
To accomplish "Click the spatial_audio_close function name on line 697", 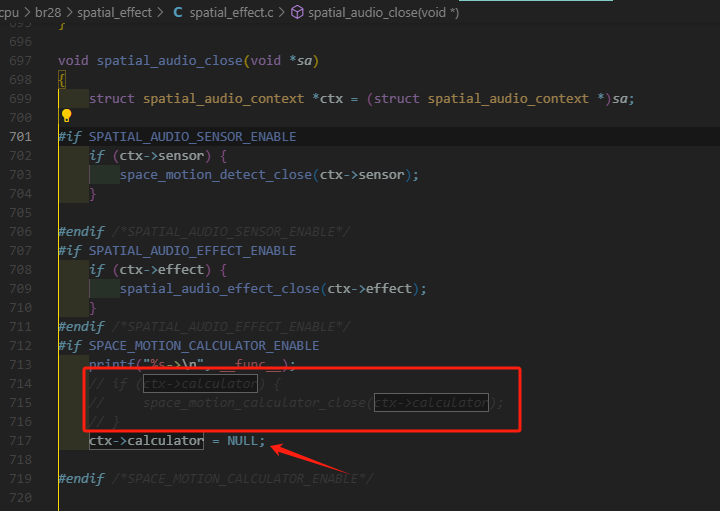I will [169, 61].
